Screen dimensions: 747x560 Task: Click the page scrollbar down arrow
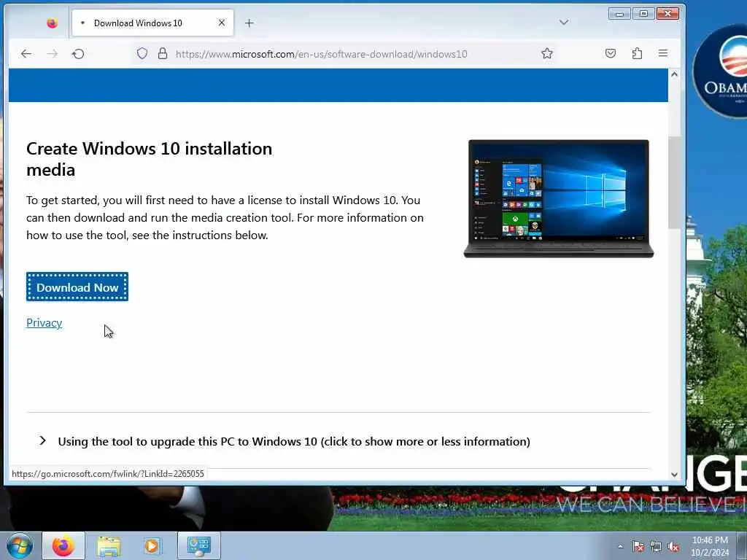(x=674, y=474)
